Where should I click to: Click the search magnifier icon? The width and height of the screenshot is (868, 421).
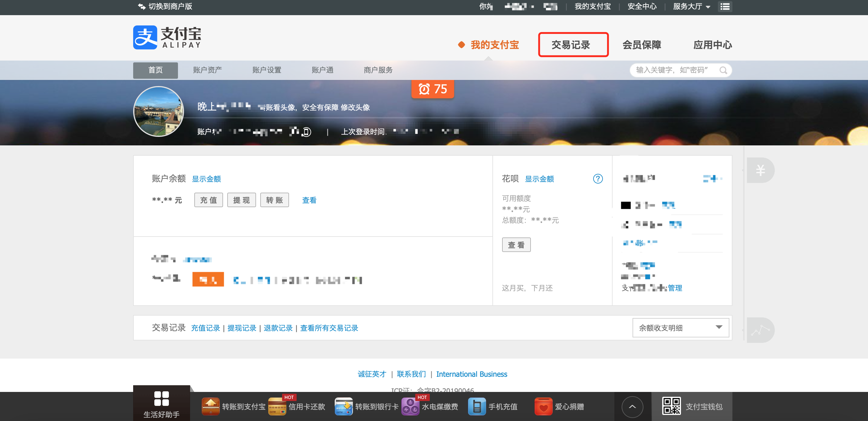click(x=723, y=70)
